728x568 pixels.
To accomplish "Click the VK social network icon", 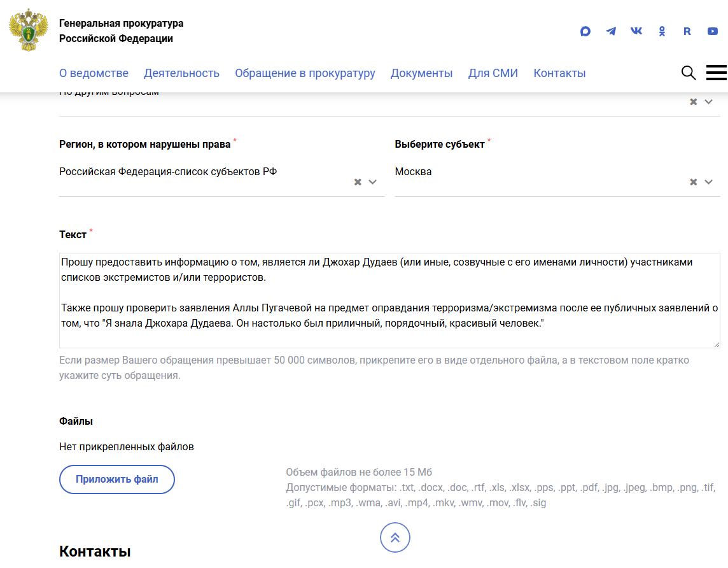I will 636,31.
